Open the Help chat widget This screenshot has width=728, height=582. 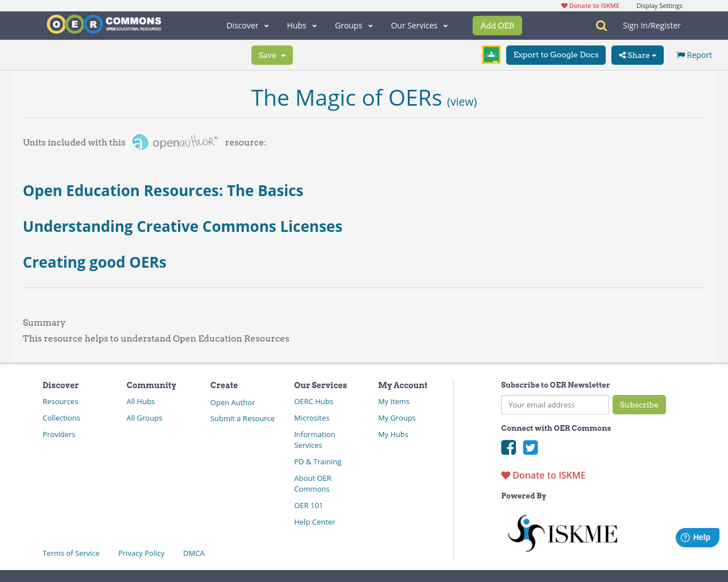(x=697, y=537)
